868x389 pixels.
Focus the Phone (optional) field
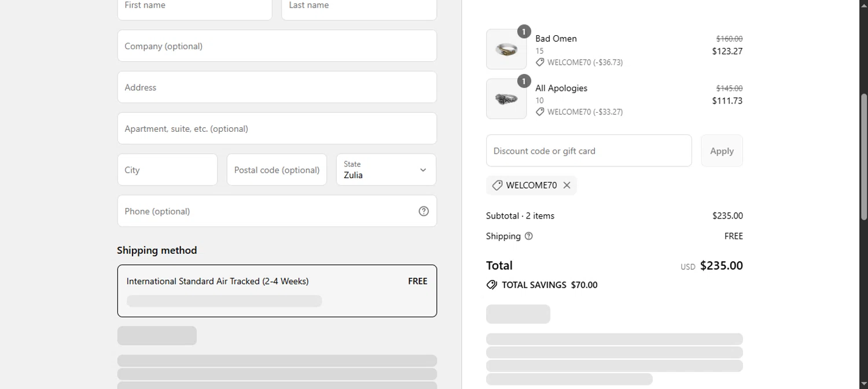click(x=277, y=211)
